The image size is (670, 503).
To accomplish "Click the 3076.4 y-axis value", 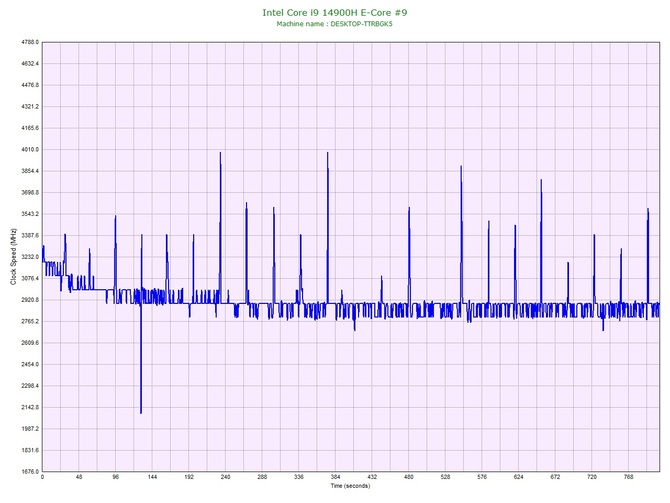I will [30, 279].
